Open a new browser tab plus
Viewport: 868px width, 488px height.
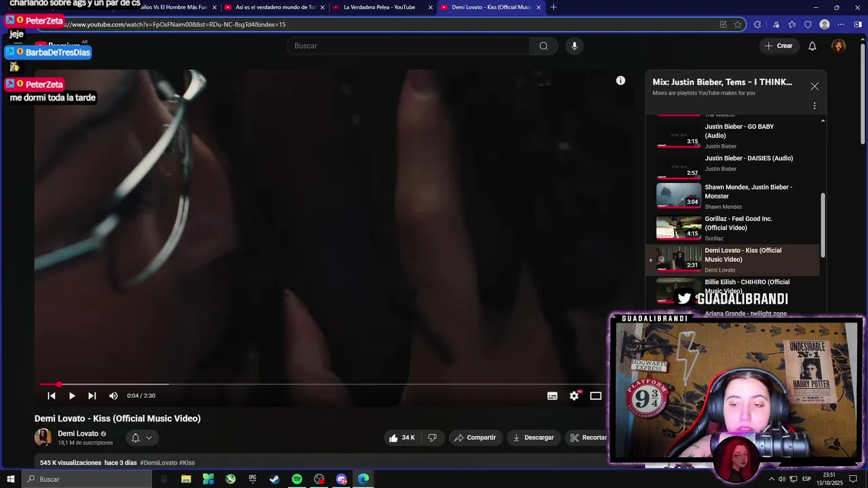point(553,7)
